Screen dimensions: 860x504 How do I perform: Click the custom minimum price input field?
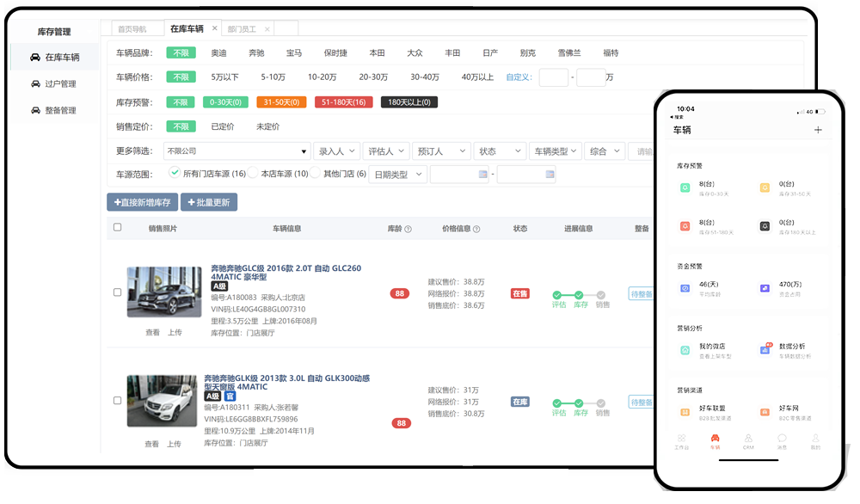[553, 77]
